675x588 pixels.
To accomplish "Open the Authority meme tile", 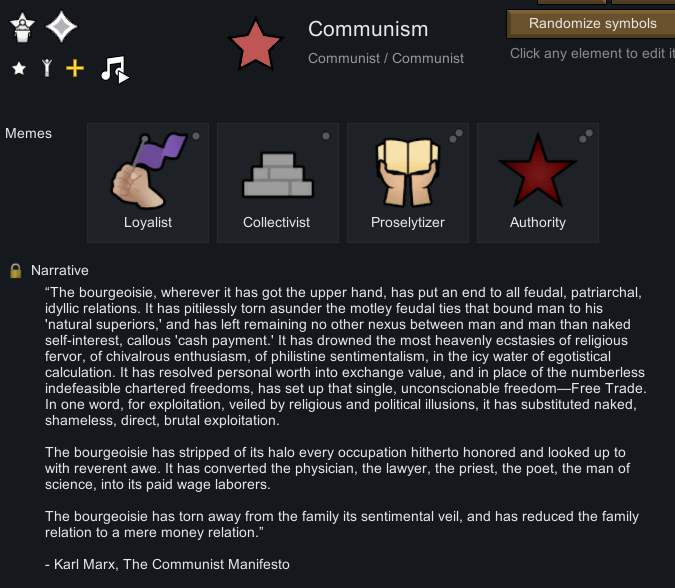I will (537, 183).
